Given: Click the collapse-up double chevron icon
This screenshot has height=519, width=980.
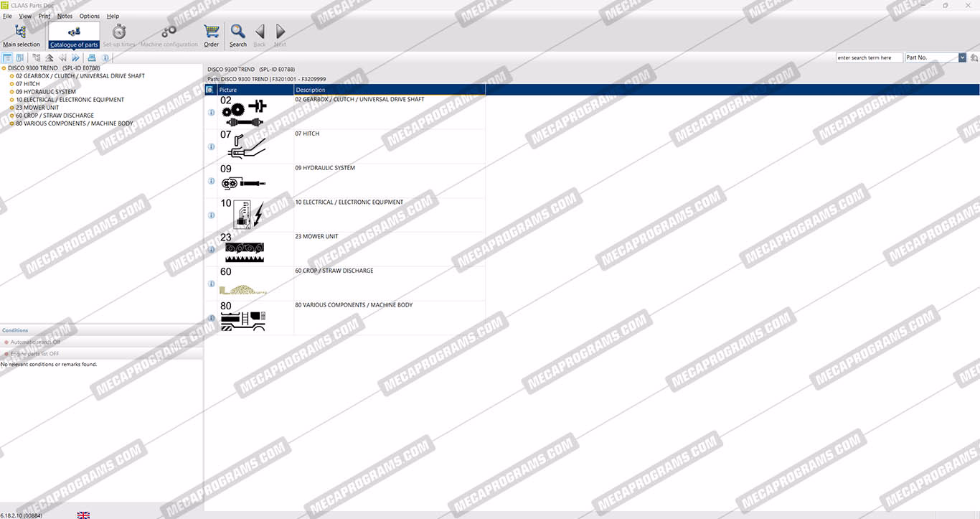Looking at the screenshot, I should (50, 57).
